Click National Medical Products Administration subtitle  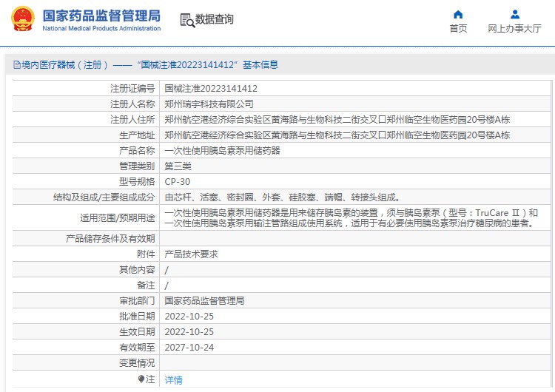tap(101, 28)
